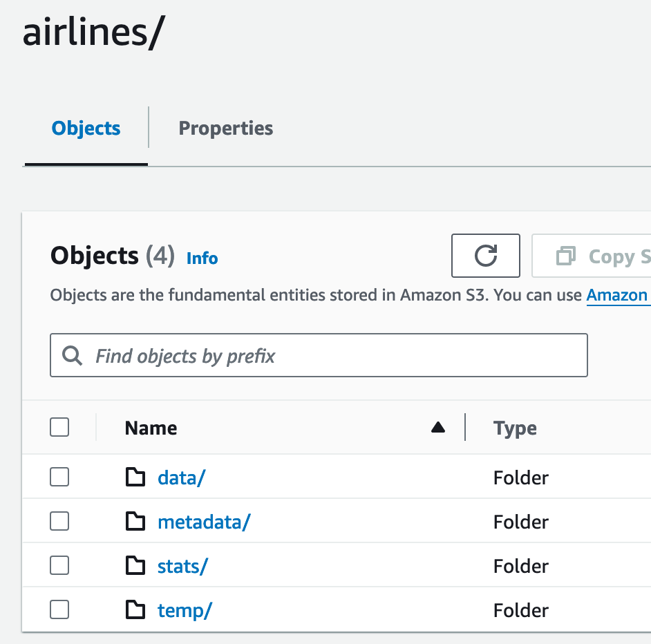Open the temp/ folder
Viewport: 651px width, 644px height.
[184, 609]
